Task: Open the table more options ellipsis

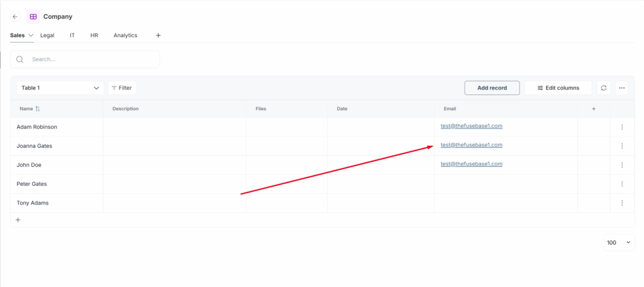Action: 622,88
